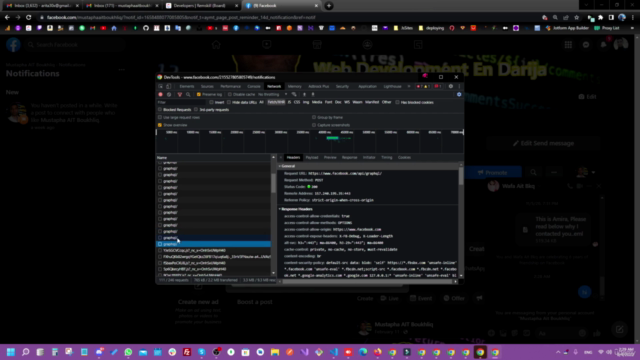This screenshot has height=360, width=640.
Task: Open the Timing tab of the request
Action: pos(387,158)
